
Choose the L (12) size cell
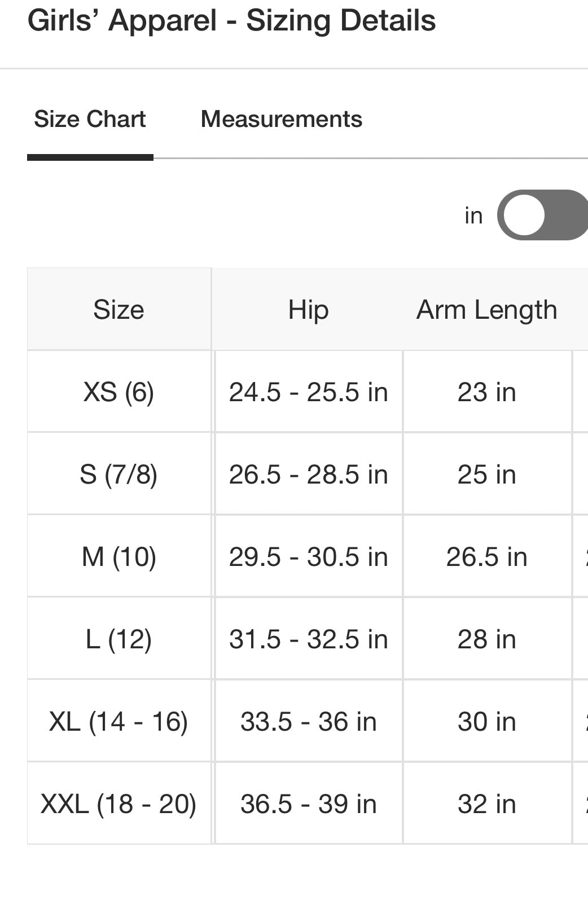click(119, 639)
